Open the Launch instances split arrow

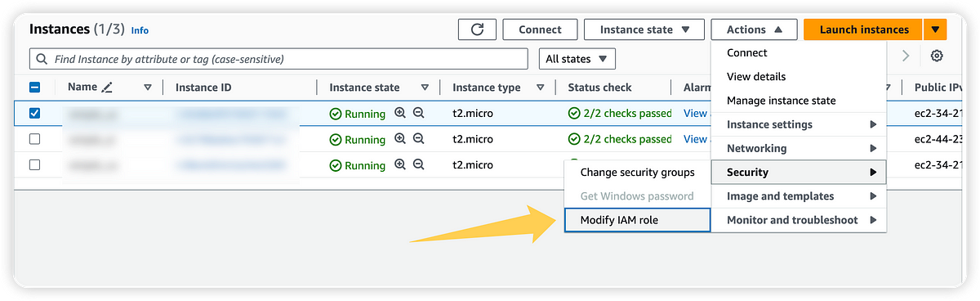pyautogui.click(x=935, y=29)
